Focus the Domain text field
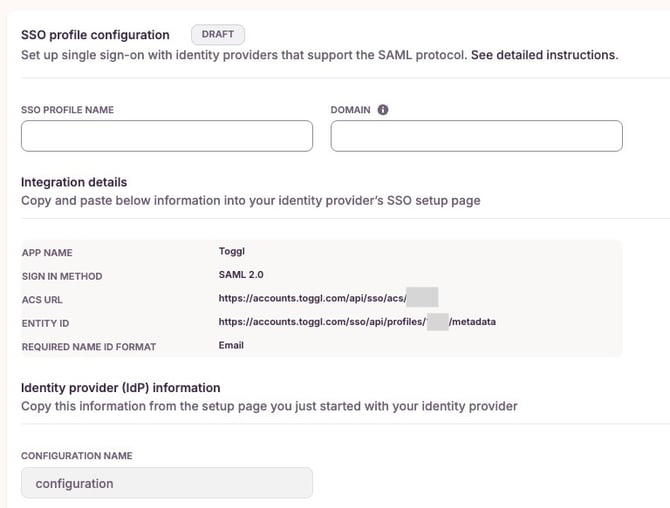Screen dimensions: 670x508 pyautogui.click(x=476, y=136)
